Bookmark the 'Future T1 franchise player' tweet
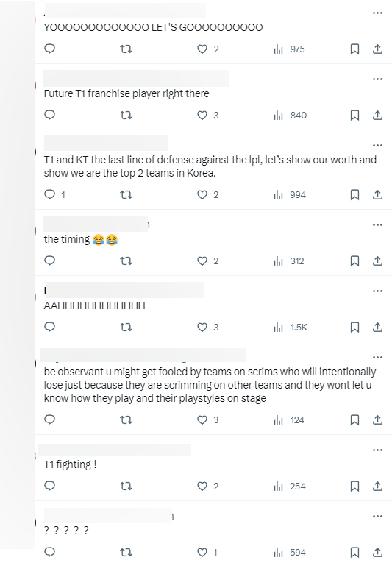Viewport: 392px width, 566px height. click(x=354, y=115)
